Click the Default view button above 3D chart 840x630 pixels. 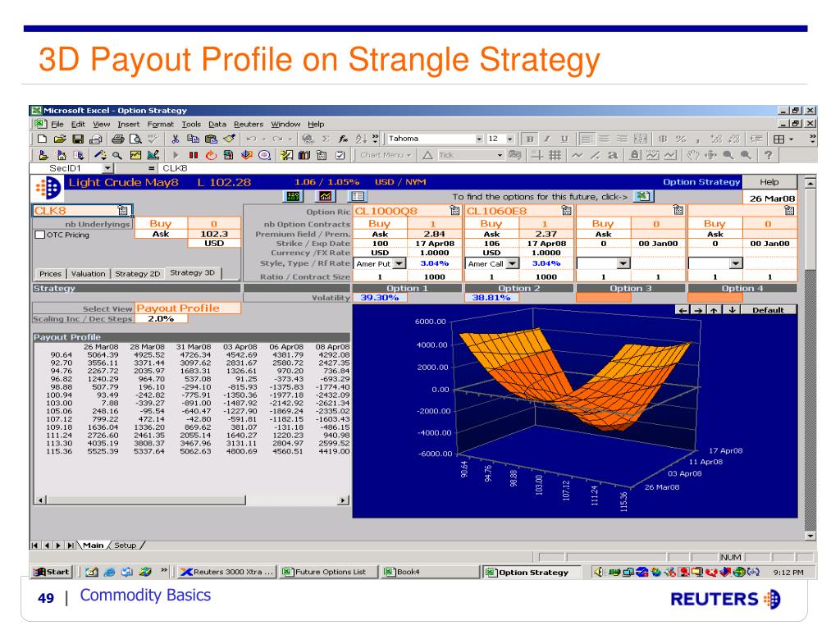click(768, 310)
